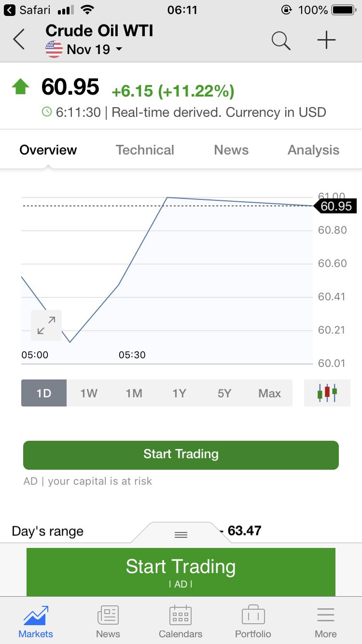This screenshot has width=362, height=644.
Task: Select the 1M chart range
Action: (134, 393)
